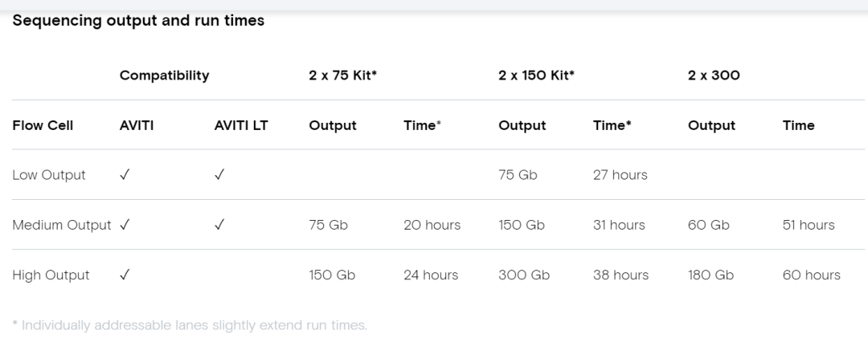Click the 27 hours cell in Low Output
This screenshot has width=868, height=338.
coord(620,175)
